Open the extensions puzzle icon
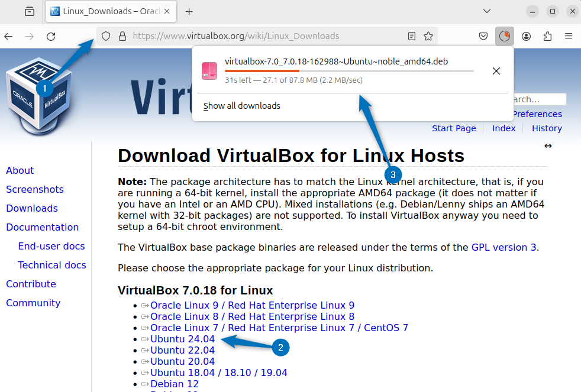 (547, 36)
